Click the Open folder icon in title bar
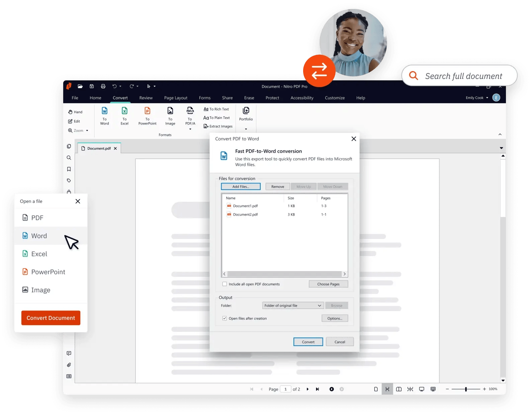 pyautogui.click(x=80, y=86)
